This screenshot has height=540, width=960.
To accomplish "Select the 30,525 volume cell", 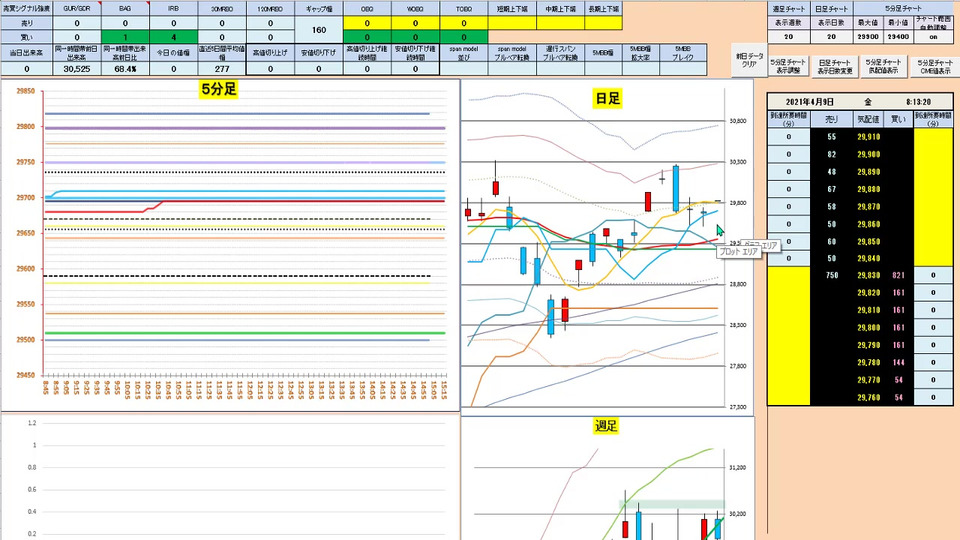I will click(77, 69).
